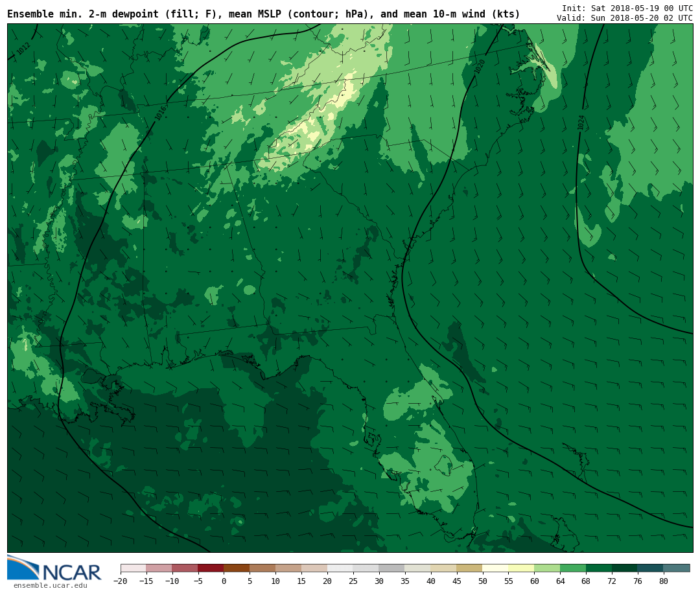
Task: Pick the colorbar swatch between -15 and -10
Action: (x=159, y=568)
